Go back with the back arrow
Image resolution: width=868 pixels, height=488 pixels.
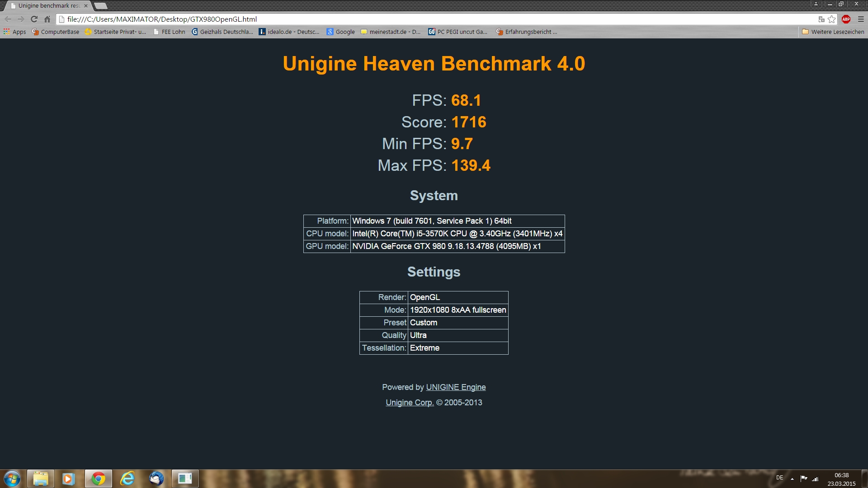8,19
